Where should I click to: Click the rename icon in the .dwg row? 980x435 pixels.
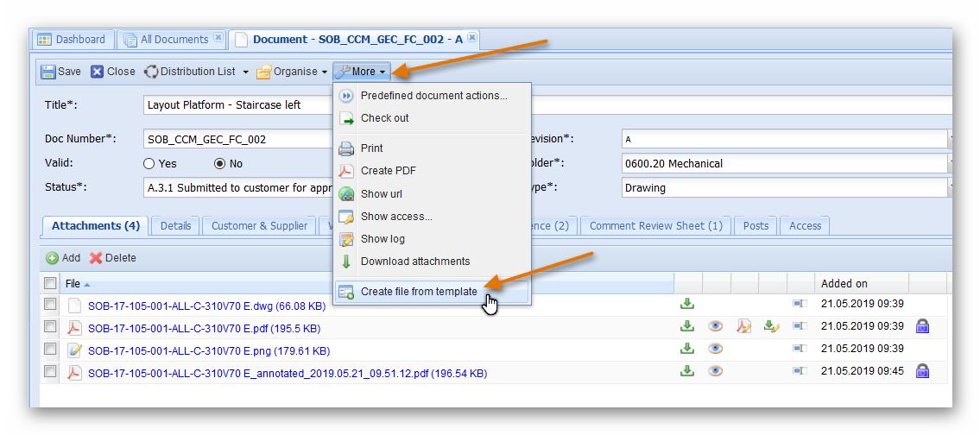pyautogui.click(x=800, y=304)
